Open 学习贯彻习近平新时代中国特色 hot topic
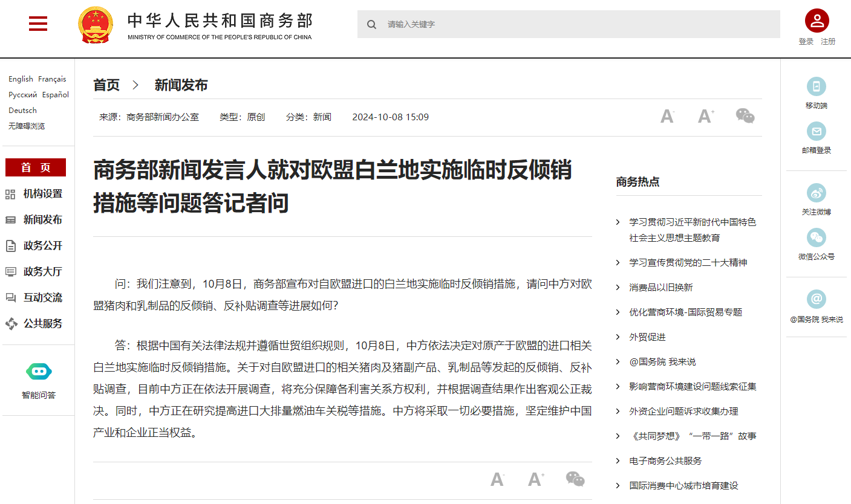The image size is (851, 504). click(x=693, y=230)
